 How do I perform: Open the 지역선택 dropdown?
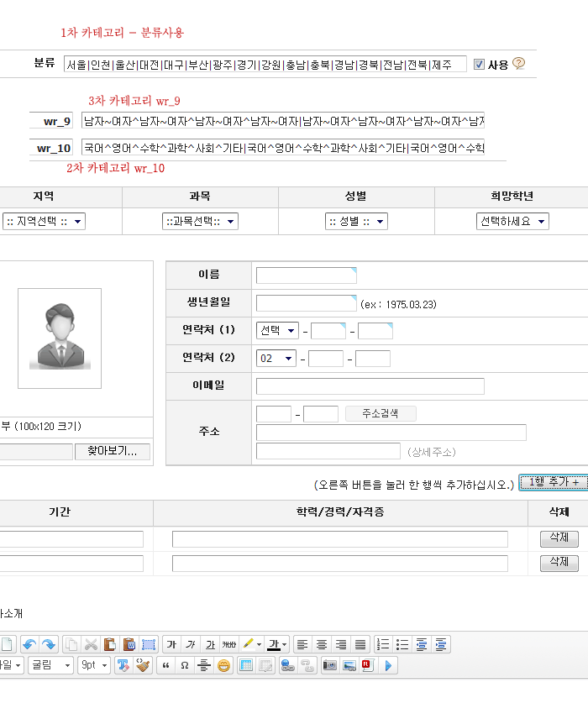click(44, 221)
